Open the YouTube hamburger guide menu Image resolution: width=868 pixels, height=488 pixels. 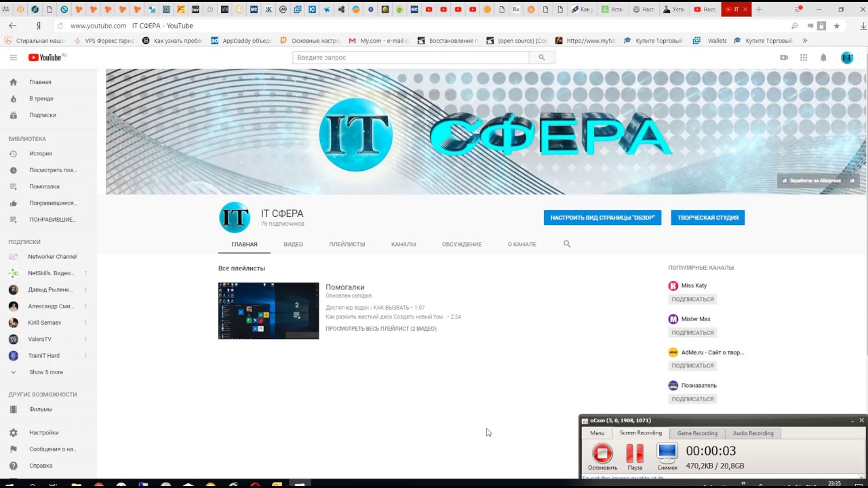[x=13, y=58]
